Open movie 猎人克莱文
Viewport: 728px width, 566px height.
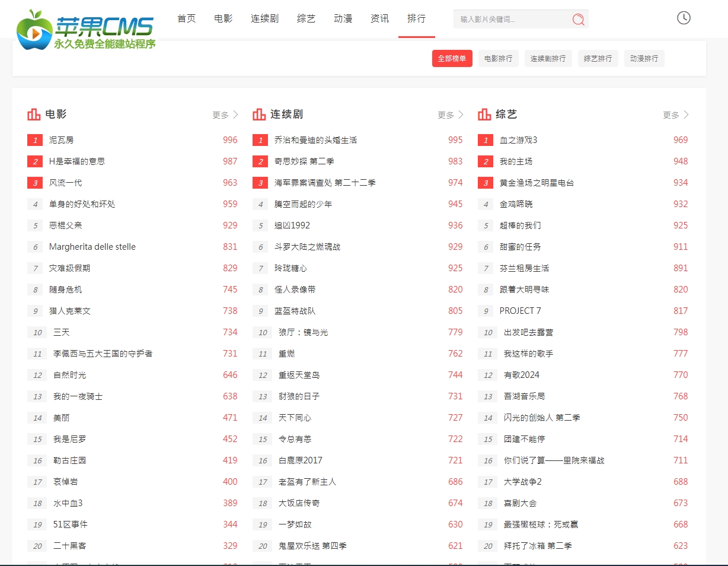coord(70,311)
